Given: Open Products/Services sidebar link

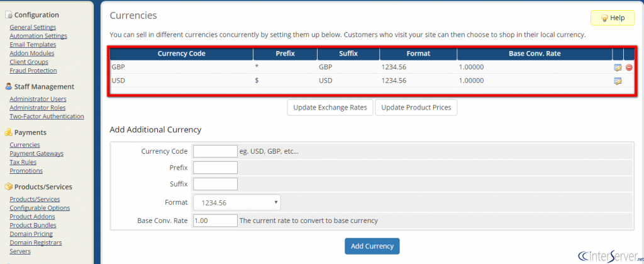Looking at the screenshot, I should tap(35, 199).
